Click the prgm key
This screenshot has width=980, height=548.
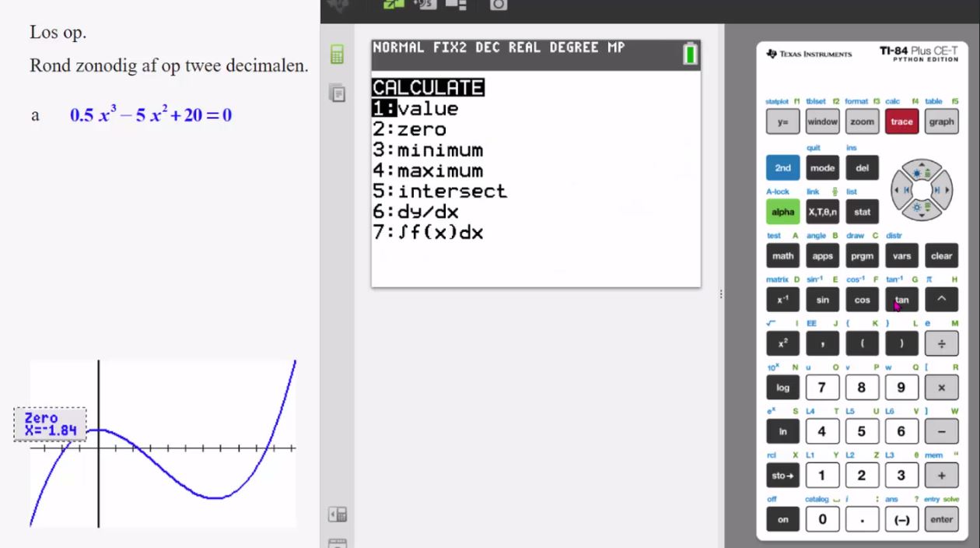point(862,255)
